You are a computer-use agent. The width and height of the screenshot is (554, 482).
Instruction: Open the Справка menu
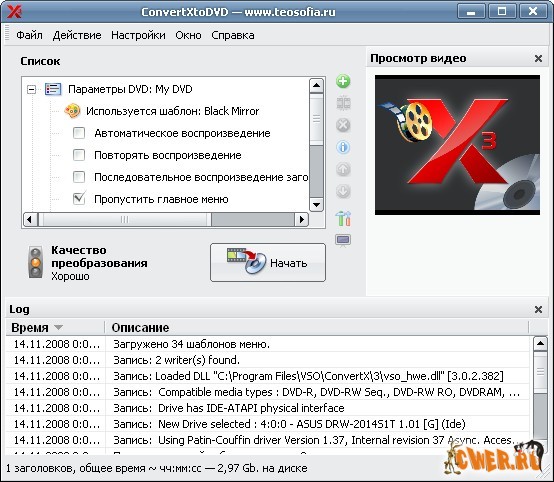click(233, 35)
